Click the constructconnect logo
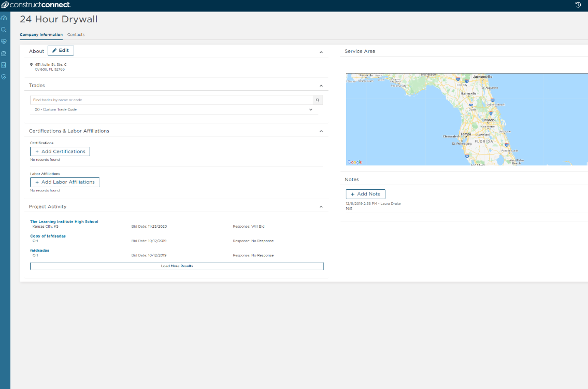 [35, 5]
